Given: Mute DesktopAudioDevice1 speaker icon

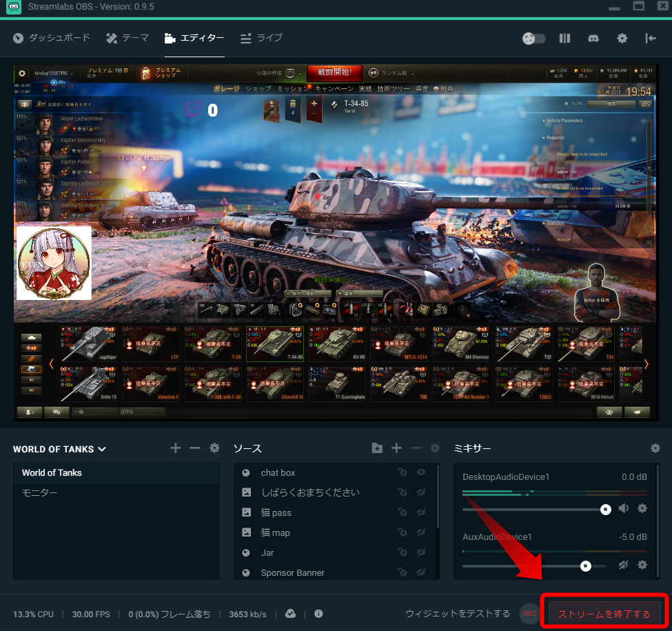Looking at the screenshot, I should click(624, 508).
